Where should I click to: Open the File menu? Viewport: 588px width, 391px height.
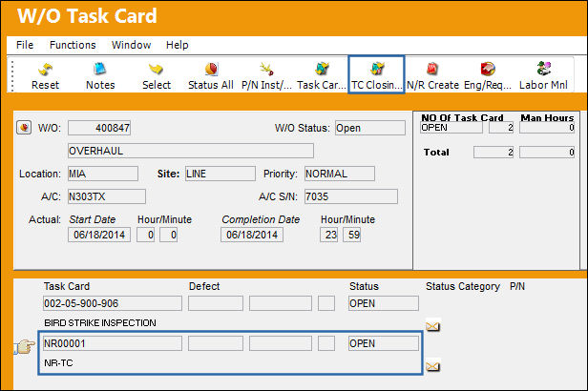pyautogui.click(x=25, y=45)
